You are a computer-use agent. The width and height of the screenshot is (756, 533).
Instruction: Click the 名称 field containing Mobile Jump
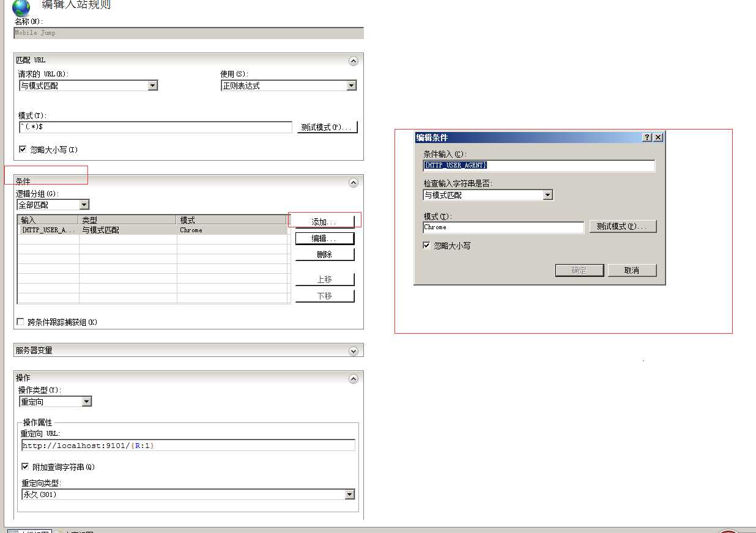coord(189,33)
